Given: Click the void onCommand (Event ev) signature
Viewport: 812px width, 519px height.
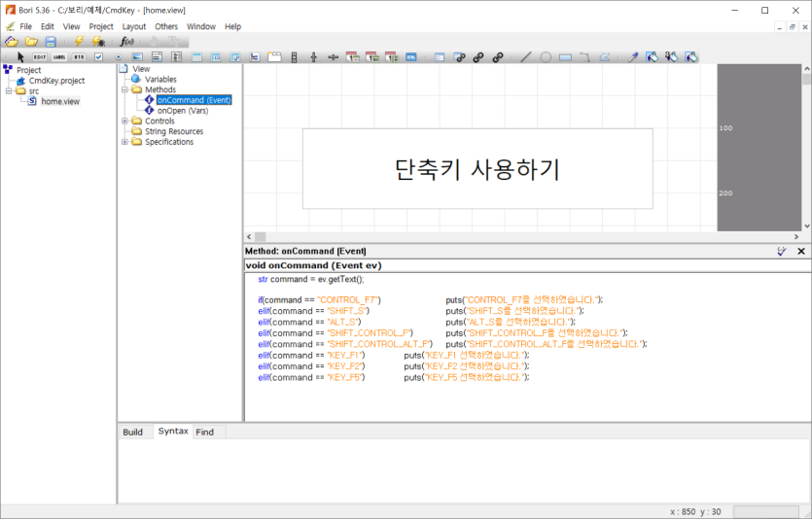Looking at the screenshot, I should pyautogui.click(x=313, y=265).
